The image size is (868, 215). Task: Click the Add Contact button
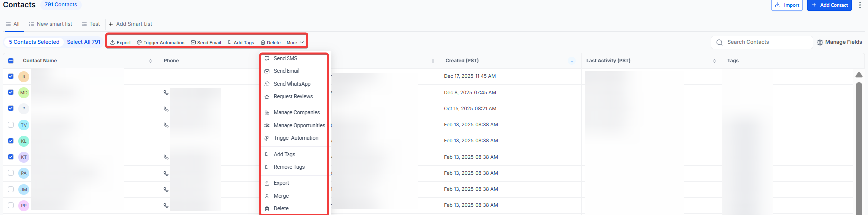(829, 5)
